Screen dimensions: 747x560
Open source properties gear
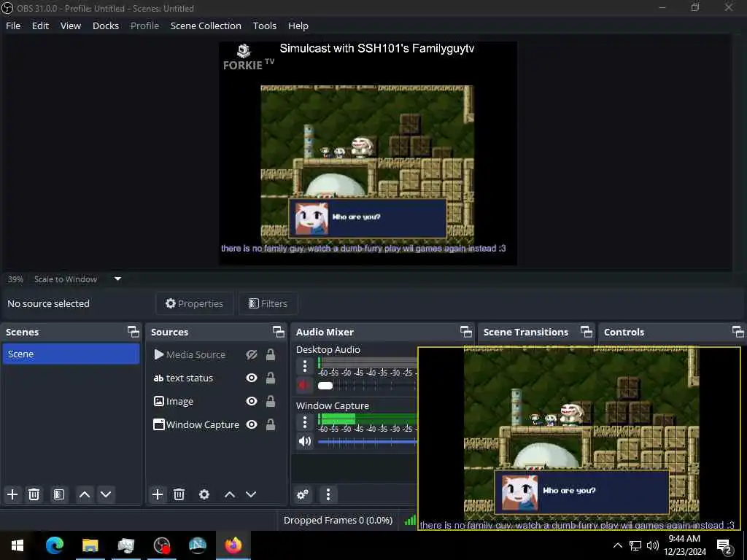(204, 494)
